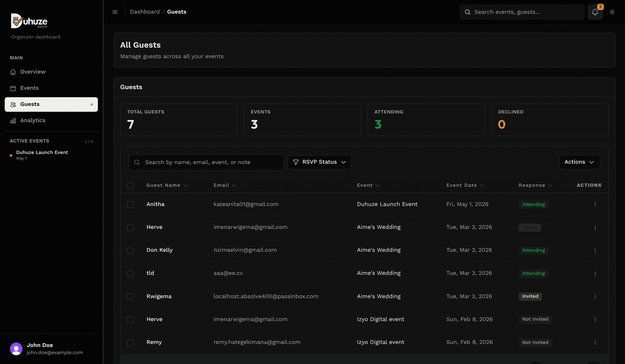Open row actions menu for Anitha
This screenshot has width=625, height=364.
[x=595, y=204]
